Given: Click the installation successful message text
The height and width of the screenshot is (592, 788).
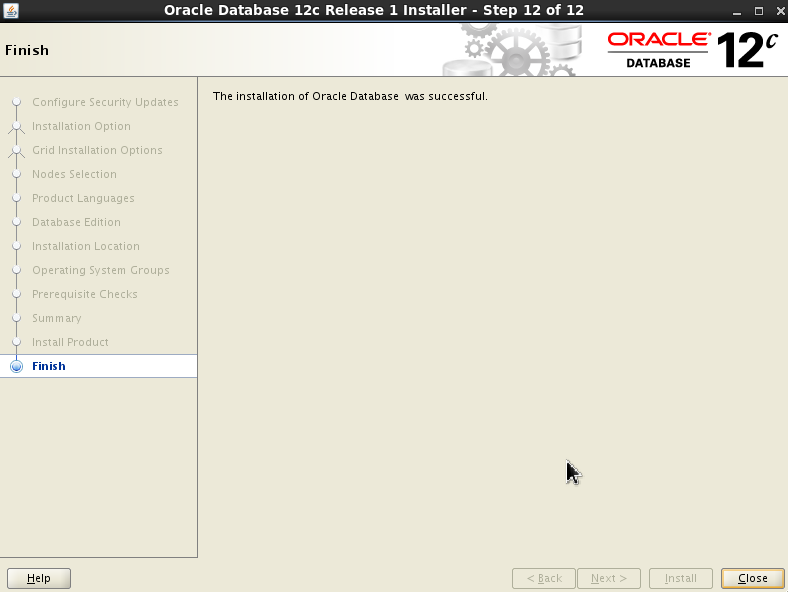Looking at the screenshot, I should click(x=350, y=96).
